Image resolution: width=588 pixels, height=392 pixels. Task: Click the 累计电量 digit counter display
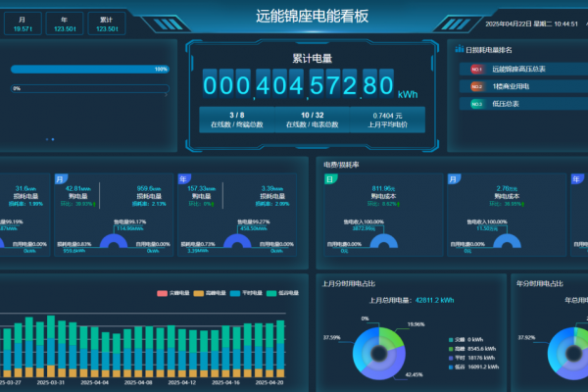tap(293, 87)
